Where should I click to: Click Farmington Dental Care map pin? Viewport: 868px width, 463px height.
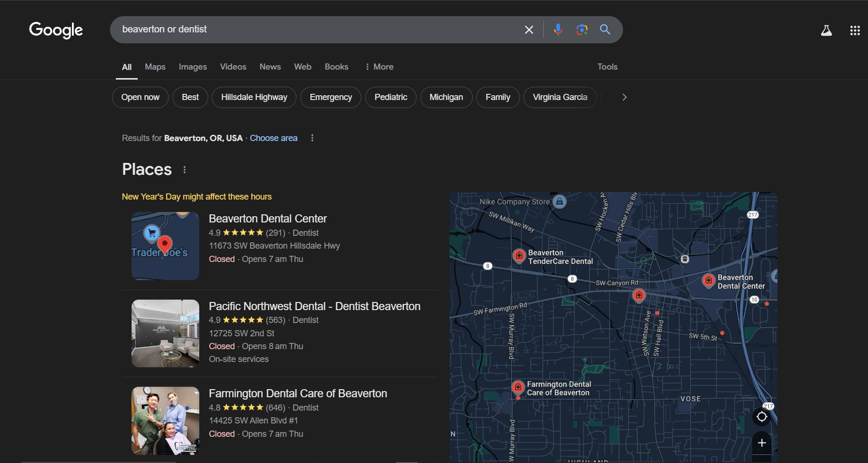click(x=518, y=387)
